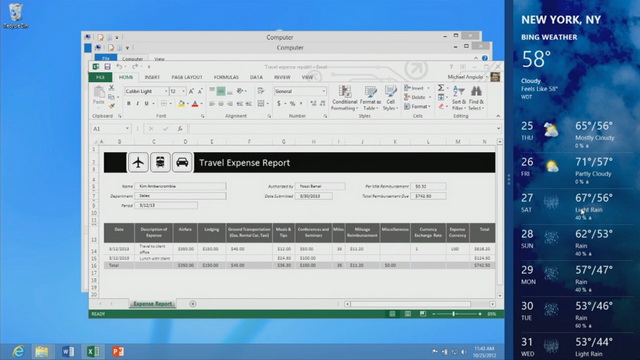640x360 pixels.
Task: Apply accounting dollar number format
Action: click(279, 104)
